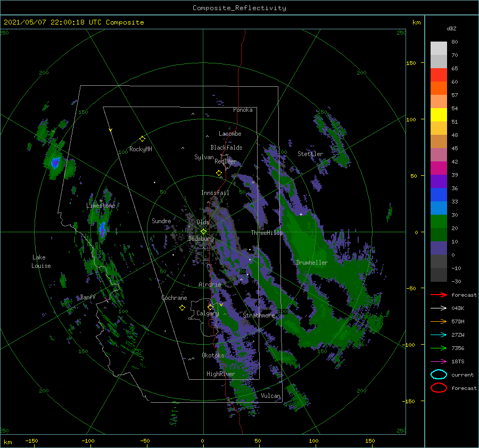The image size is (479, 448).
Task: Click the Airdrie town label
Action: [x=210, y=284]
